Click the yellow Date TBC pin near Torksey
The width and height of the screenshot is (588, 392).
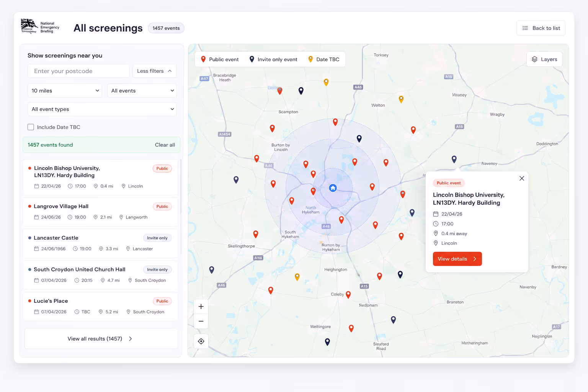tap(326, 82)
